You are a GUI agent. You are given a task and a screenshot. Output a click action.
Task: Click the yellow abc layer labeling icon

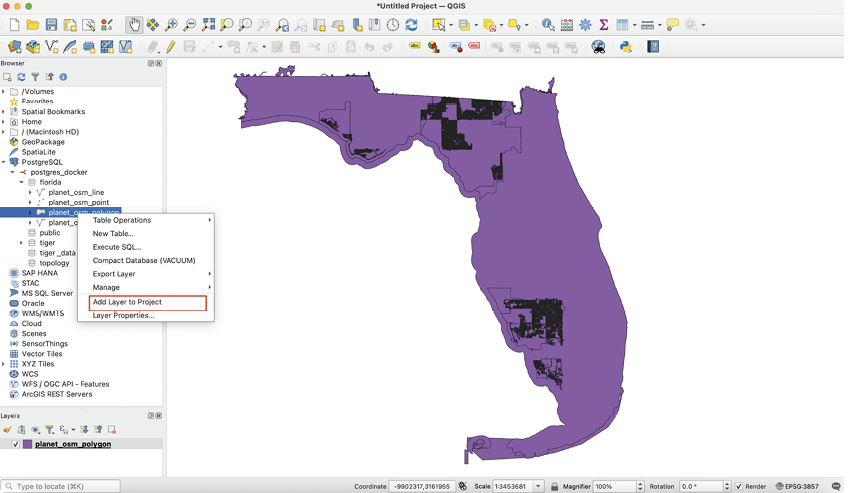coord(415,47)
